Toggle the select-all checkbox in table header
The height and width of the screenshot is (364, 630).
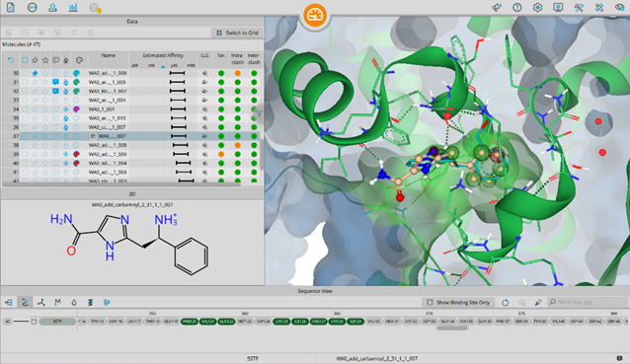click(25, 60)
